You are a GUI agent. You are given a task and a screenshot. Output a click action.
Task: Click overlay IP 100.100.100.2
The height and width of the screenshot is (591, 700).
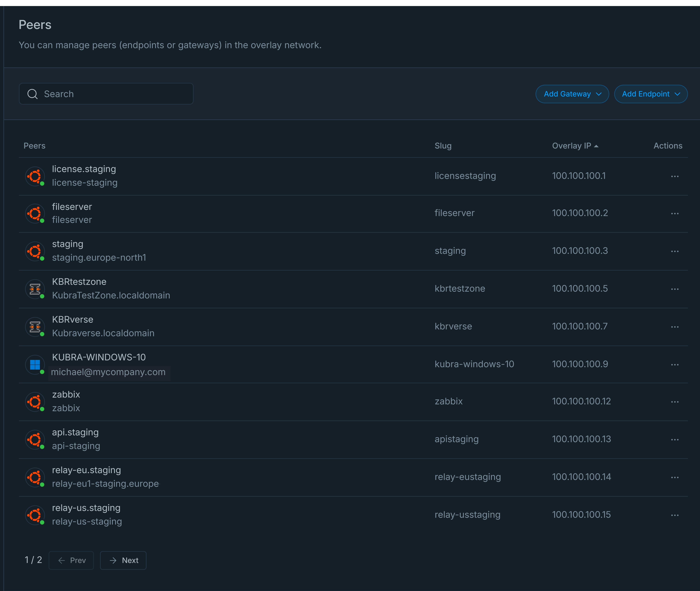580,213
